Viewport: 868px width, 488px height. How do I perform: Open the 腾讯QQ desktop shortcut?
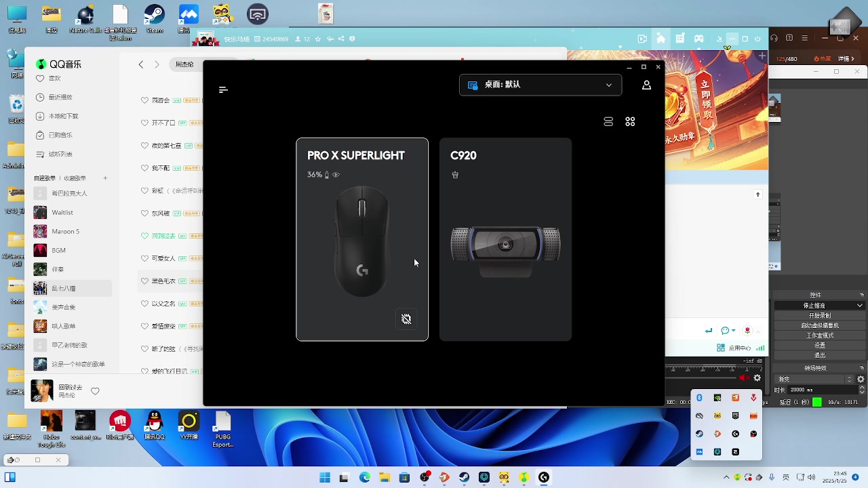point(155,426)
